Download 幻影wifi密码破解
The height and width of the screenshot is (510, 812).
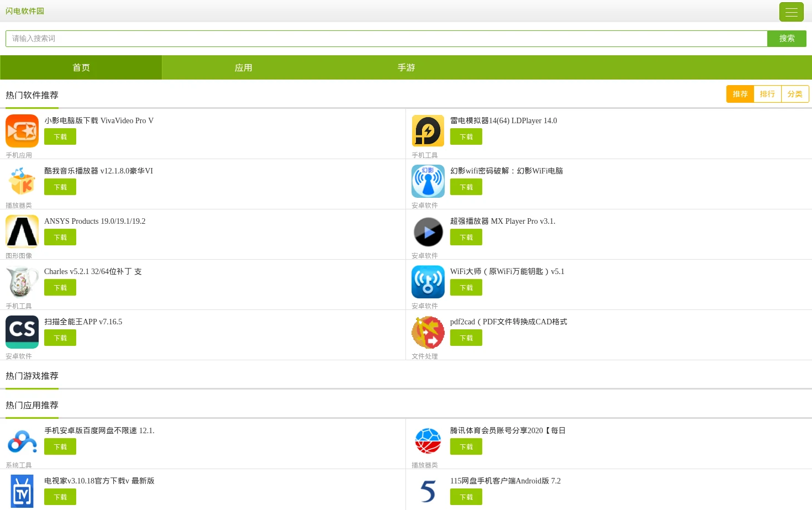466,187
